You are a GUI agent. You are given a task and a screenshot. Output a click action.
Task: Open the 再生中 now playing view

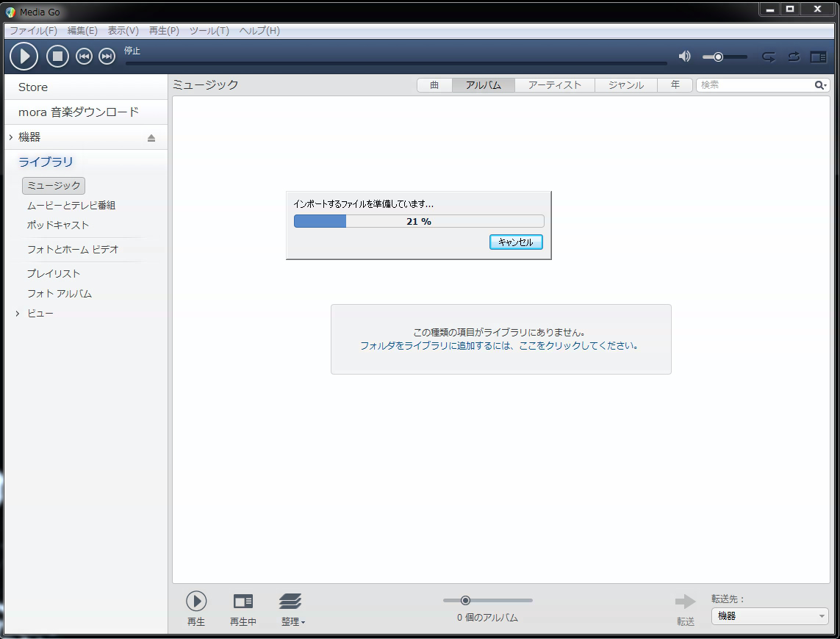[x=243, y=602]
